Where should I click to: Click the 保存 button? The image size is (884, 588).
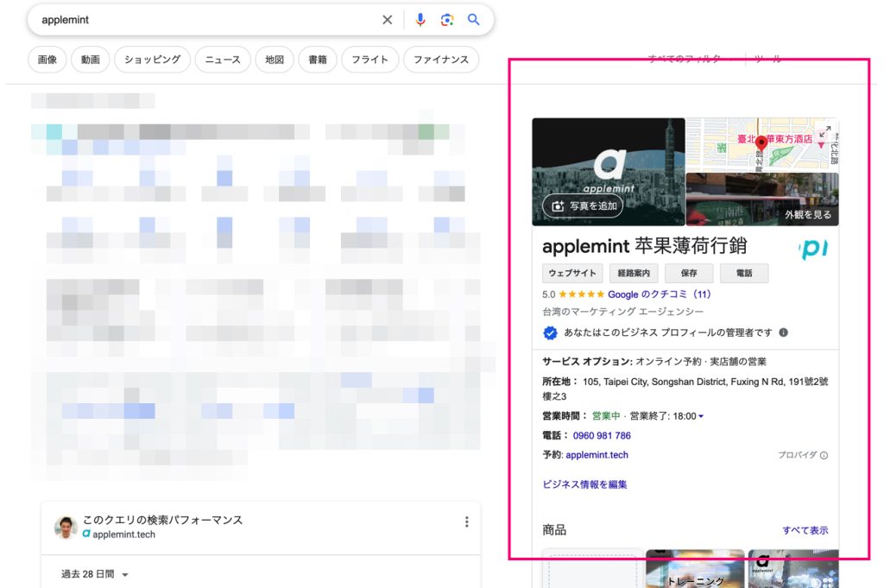[689, 274]
